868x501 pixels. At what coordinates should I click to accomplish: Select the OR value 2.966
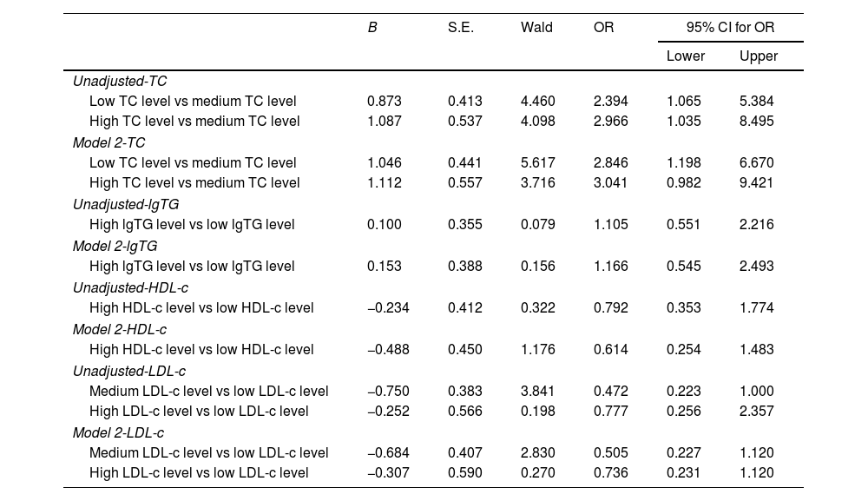pyautogui.click(x=611, y=121)
